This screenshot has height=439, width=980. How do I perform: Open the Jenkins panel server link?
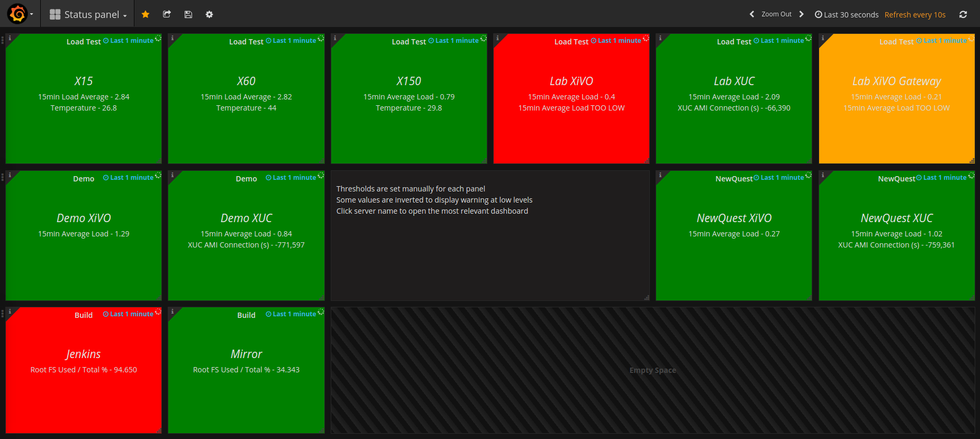[83, 354]
